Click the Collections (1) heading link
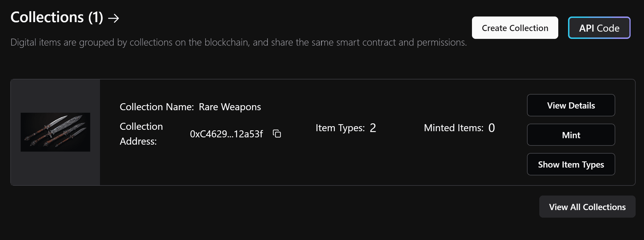This screenshot has height=240, width=644. (x=57, y=17)
